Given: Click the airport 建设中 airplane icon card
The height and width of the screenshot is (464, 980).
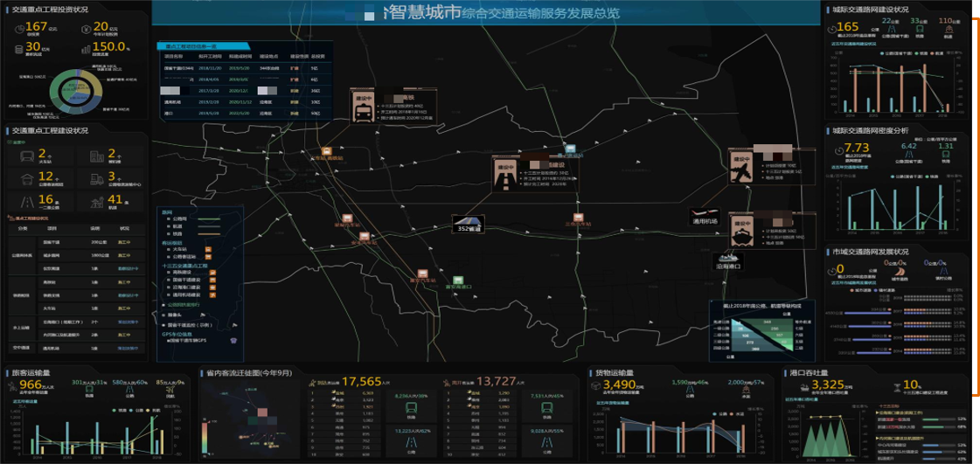Looking at the screenshot, I should click(741, 166).
